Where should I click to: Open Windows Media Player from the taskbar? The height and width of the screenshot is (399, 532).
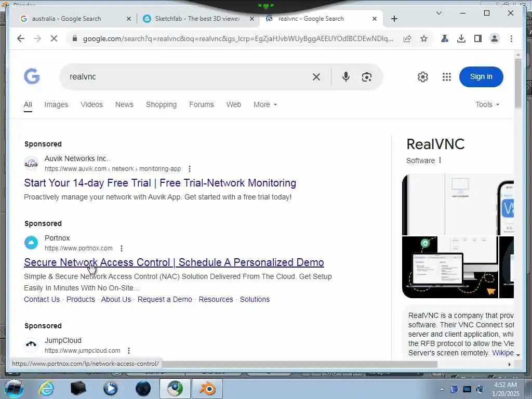coord(111,389)
